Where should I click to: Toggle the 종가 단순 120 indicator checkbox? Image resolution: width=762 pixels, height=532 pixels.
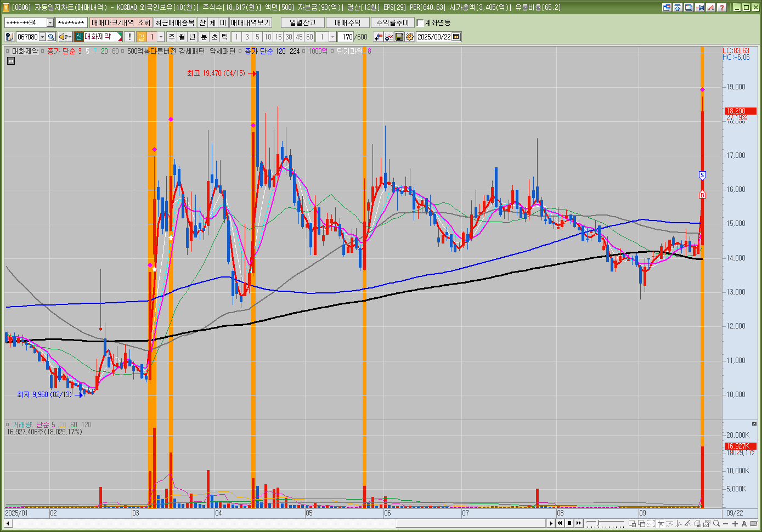pyautogui.click(x=240, y=51)
